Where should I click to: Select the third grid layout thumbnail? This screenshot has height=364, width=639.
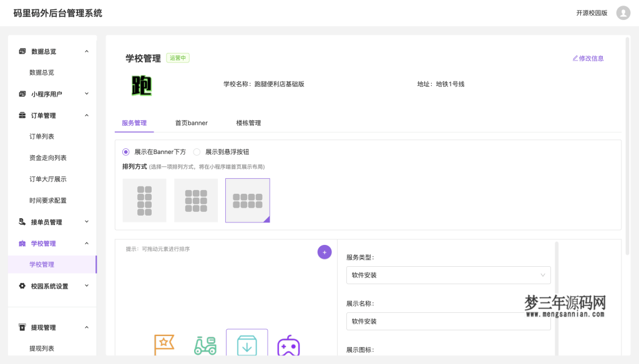(x=247, y=199)
